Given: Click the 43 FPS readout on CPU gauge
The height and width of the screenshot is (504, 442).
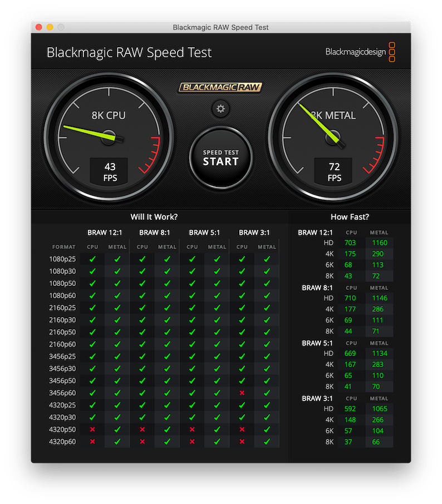Looking at the screenshot, I should click(110, 171).
